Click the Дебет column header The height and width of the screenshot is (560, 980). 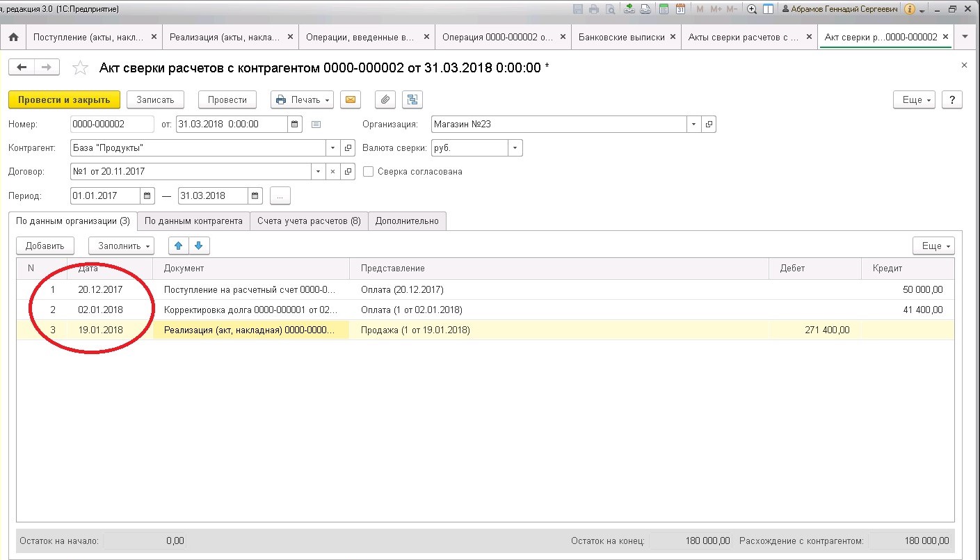coord(815,269)
